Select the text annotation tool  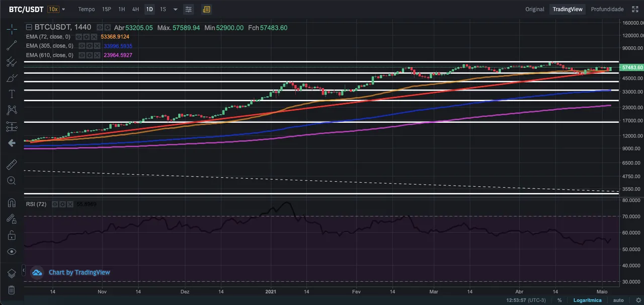(x=12, y=94)
